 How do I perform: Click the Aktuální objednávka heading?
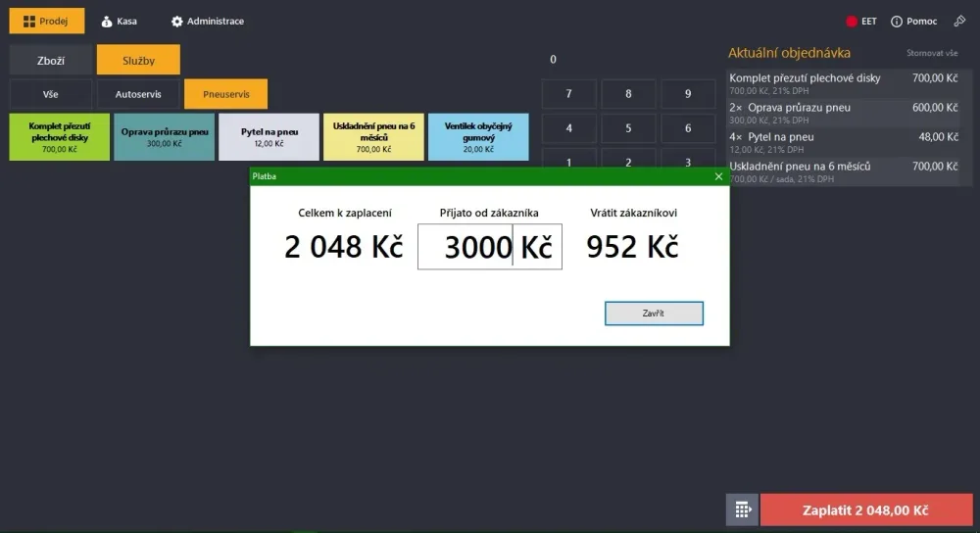tap(789, 53)
